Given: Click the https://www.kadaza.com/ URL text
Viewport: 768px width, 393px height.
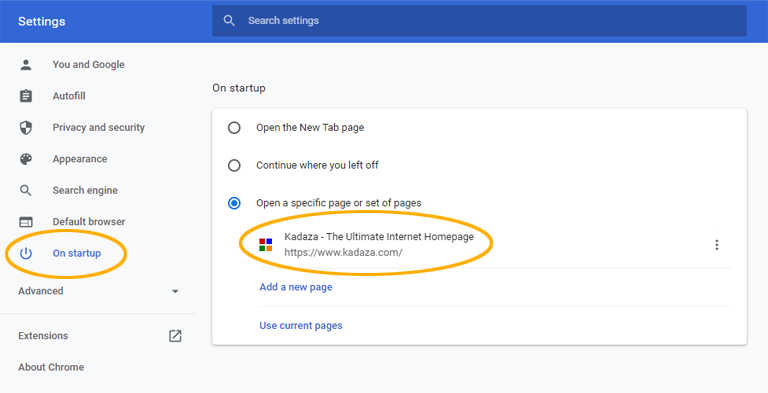Looking at the screenshot, I should [x=343, y=253].
